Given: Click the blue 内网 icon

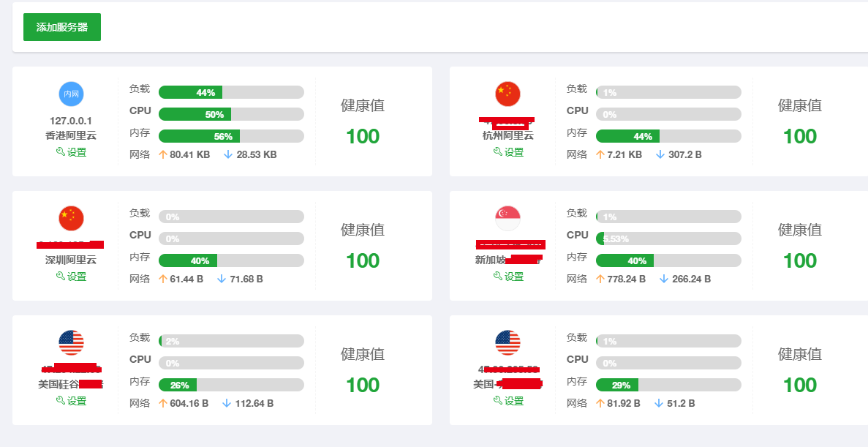Looking at the screenshot, I should tap(71, 94).
